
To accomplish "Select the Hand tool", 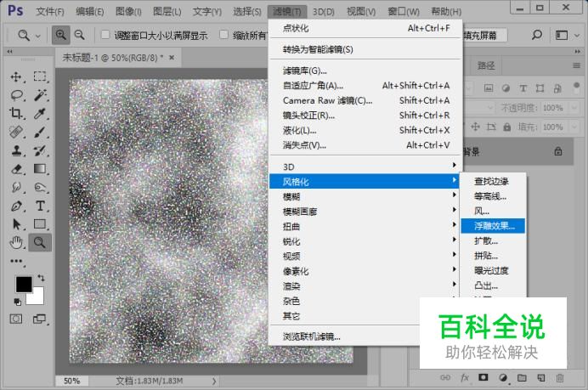I will [x=16, y=243].
